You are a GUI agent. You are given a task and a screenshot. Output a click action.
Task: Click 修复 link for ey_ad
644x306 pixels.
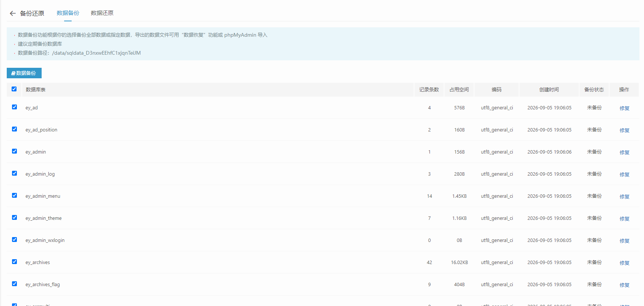(624, 108)
